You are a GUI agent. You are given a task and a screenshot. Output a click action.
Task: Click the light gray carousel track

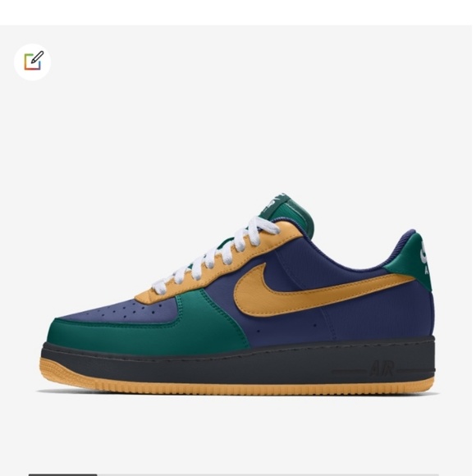pyautogui.click(x=270, y=474)
